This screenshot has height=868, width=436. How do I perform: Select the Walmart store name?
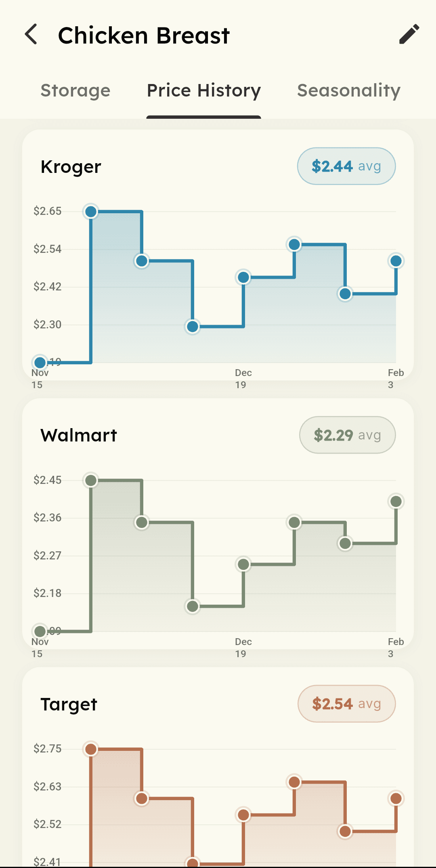point(79,435)
